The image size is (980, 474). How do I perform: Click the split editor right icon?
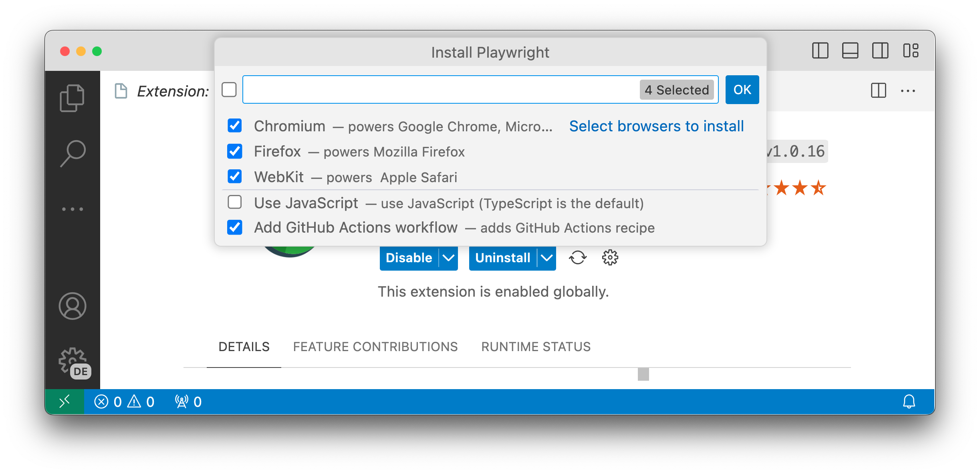[878, 91]
